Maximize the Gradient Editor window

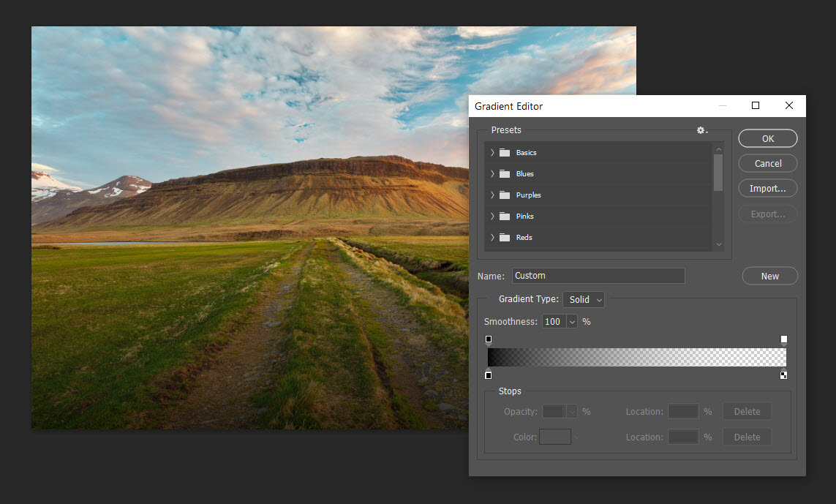pyautogui.click(x=756, y=106)
